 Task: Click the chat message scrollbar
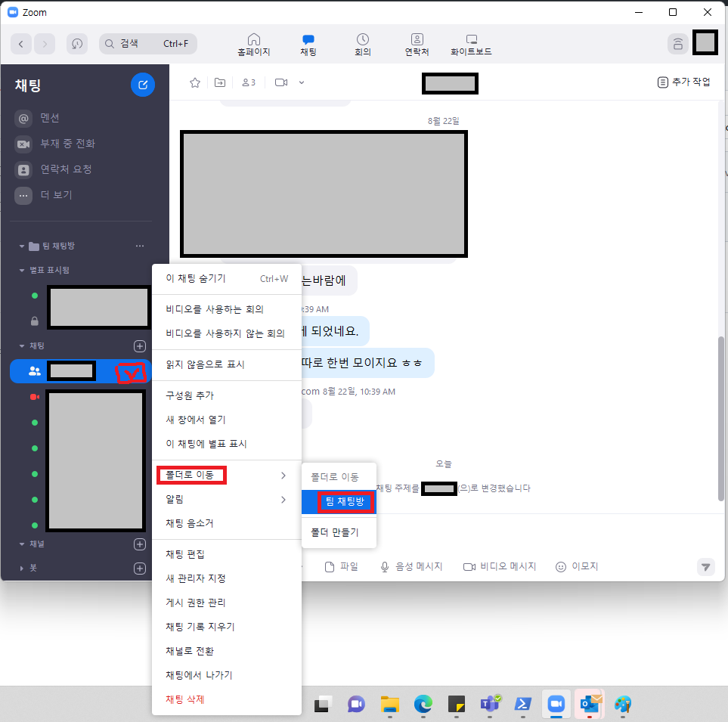[721, 418]
